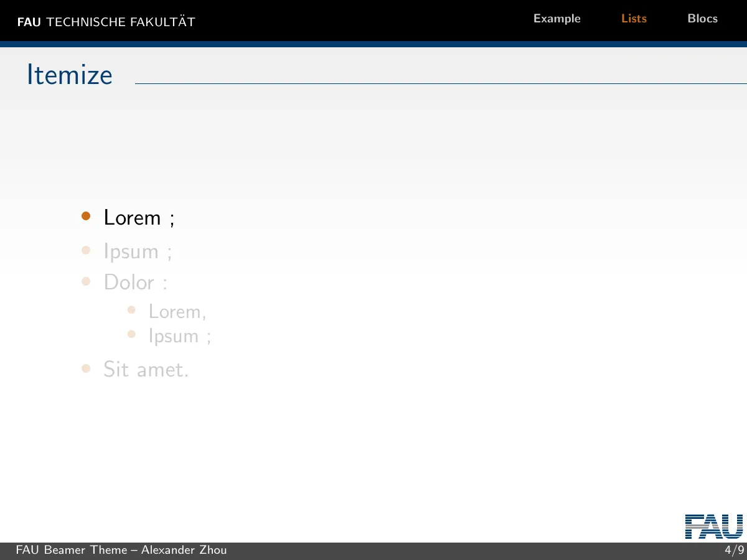Click the highlighted 'Lorem ;' item
This screenshot has width=747, height=560.
tap(139, 218)
